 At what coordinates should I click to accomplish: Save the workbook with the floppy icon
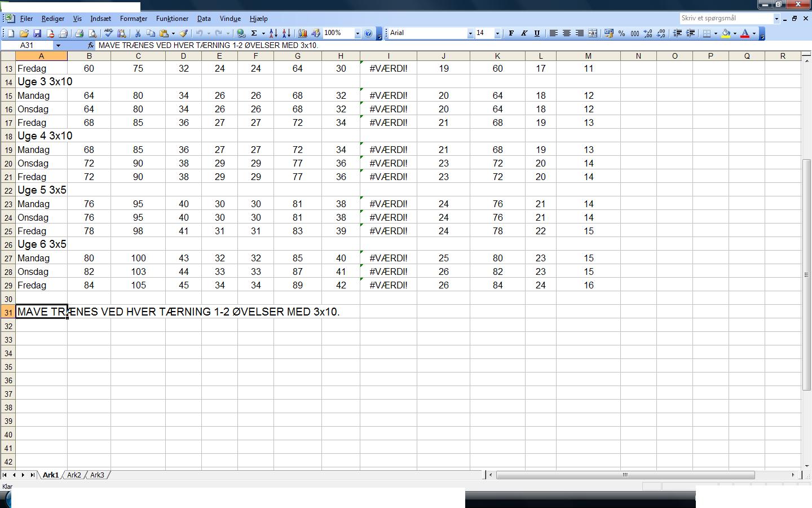coord(37,33)
